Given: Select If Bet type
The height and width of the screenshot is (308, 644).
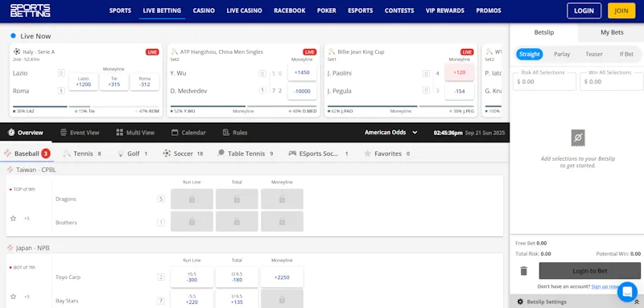Looking at the screenshot, I should (626, 54).
